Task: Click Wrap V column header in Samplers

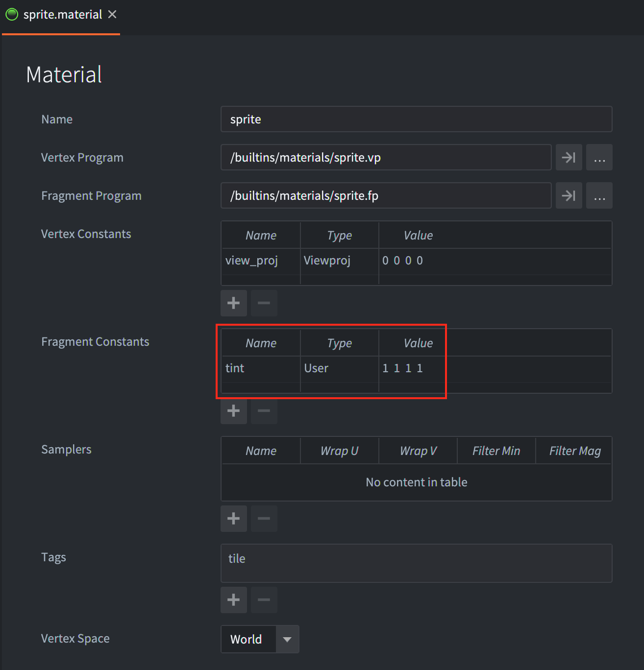Action: pos(418,451)
